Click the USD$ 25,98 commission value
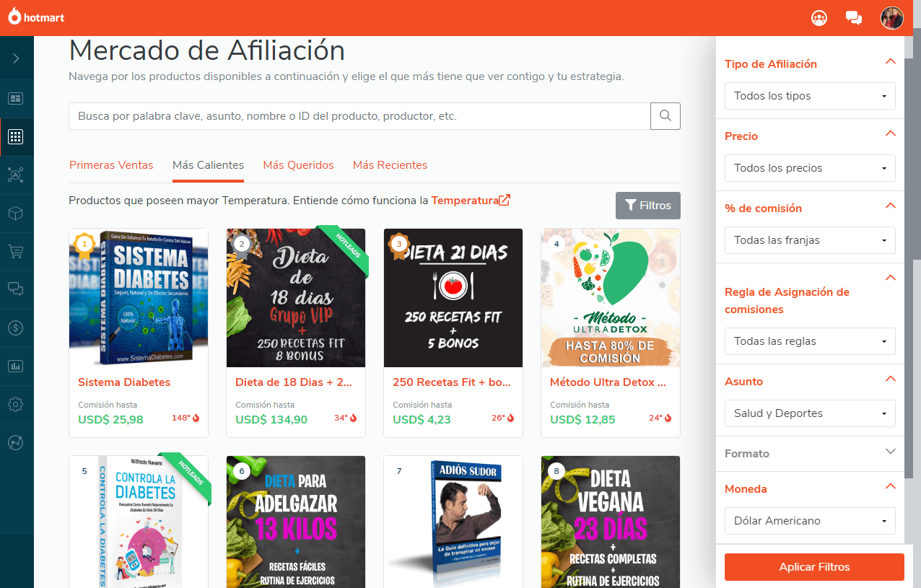 click(110, 419)
